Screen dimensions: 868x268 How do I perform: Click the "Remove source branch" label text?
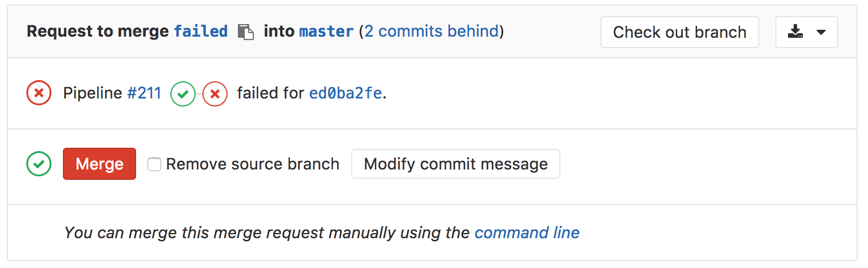(252, 164)
